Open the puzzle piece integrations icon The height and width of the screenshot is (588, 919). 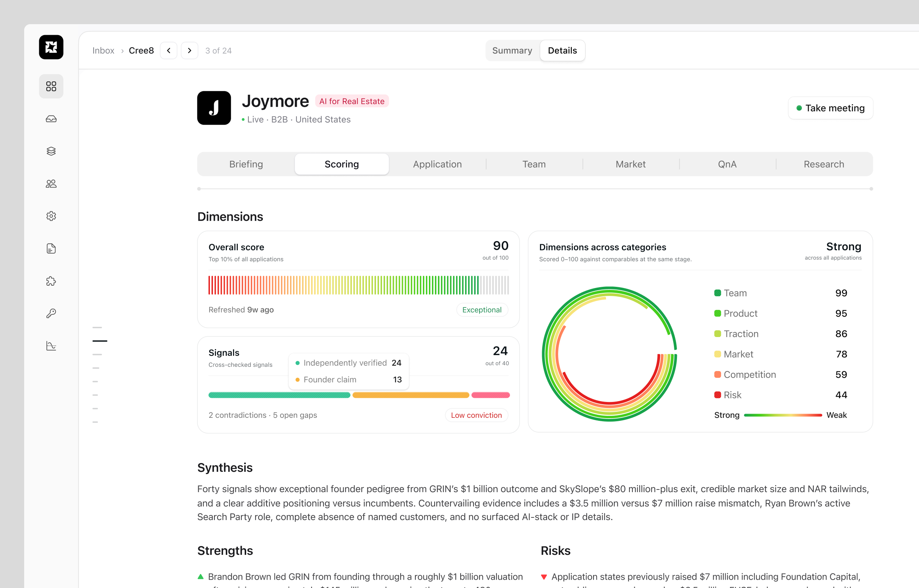tap(51, 282)
